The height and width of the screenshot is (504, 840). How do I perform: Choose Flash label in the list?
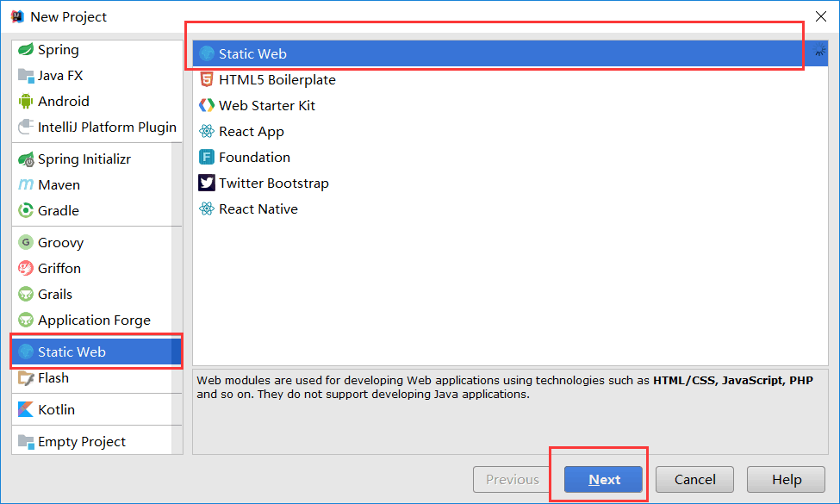(x=53, y=378)
